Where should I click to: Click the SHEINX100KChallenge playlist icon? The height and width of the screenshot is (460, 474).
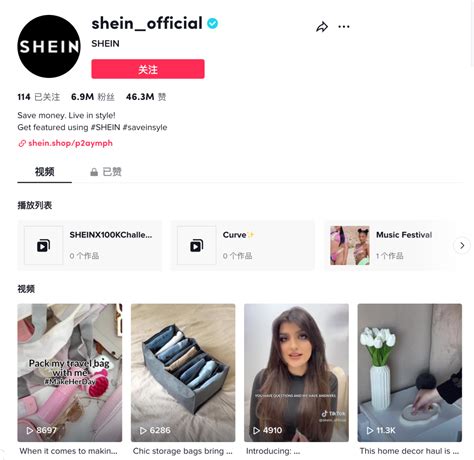(43, 246)
